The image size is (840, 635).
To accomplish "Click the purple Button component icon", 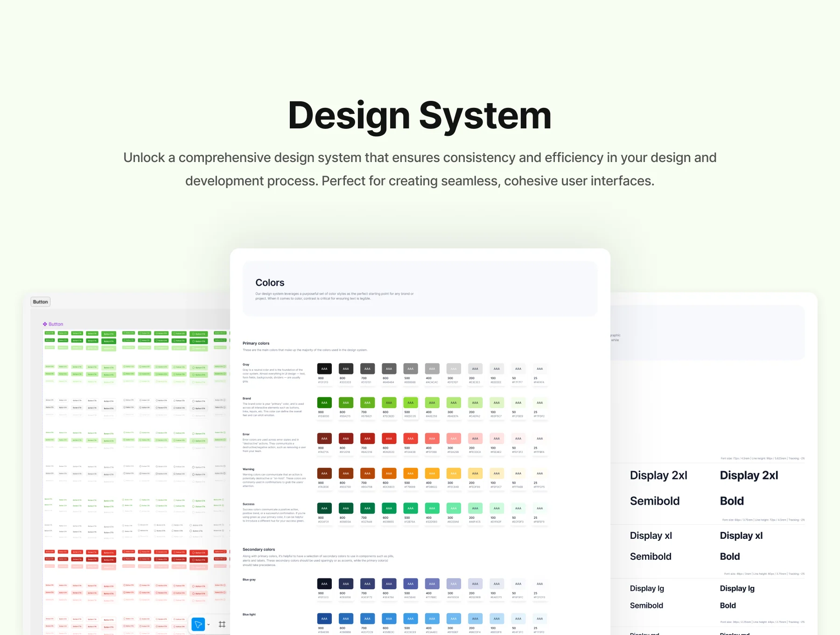I will 45,324.
